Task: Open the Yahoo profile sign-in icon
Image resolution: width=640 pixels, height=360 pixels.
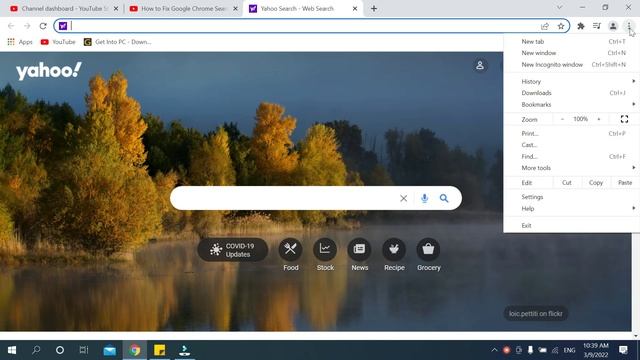Action: coord(480,65)
